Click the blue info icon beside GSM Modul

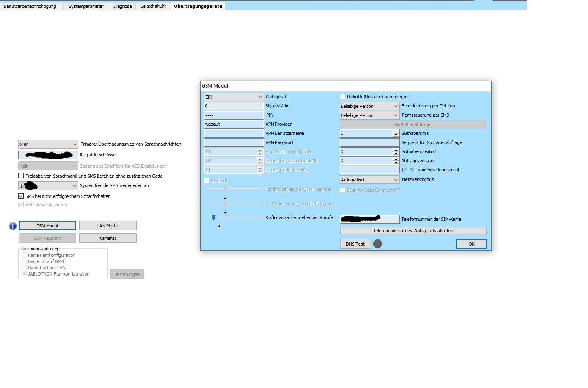(13, 226)
